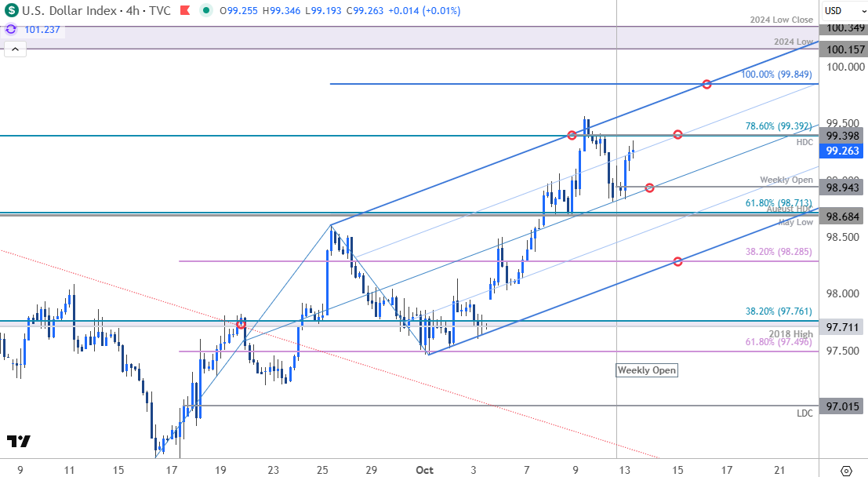Click the boxed Weekly Open annotation
This screenshot has width=868, height=477.
pos(647,370)
